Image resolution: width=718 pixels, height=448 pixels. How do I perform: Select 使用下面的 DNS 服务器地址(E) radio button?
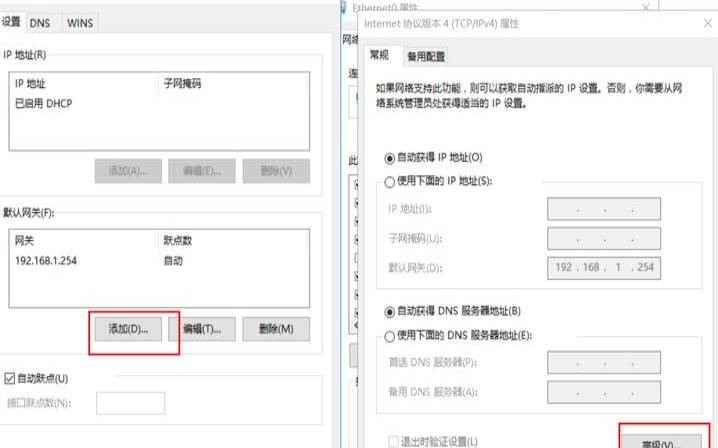389,337
